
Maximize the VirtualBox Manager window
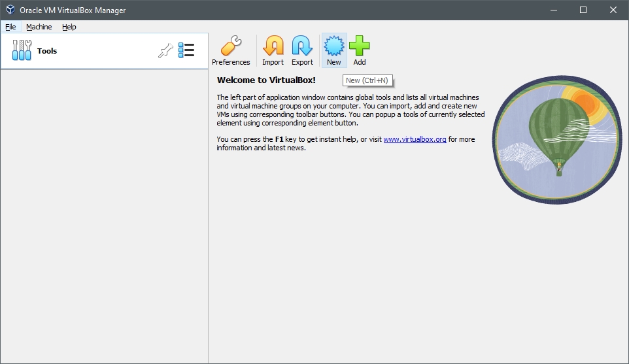point(583,10)
